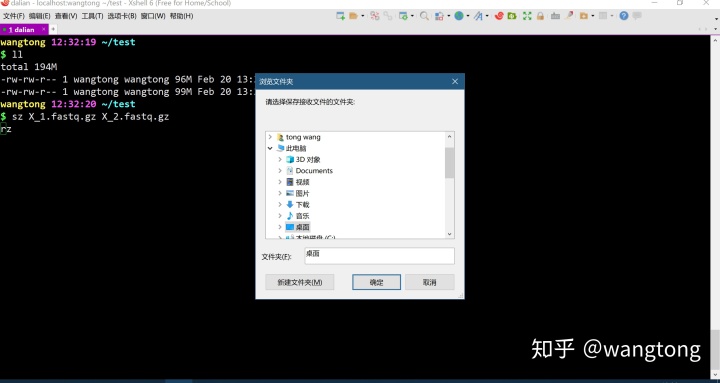Image resolution: width=720 pixels, height=383 pixels.
Task: Select 下载 folder in tree
Action: click(x=303, y=204)
